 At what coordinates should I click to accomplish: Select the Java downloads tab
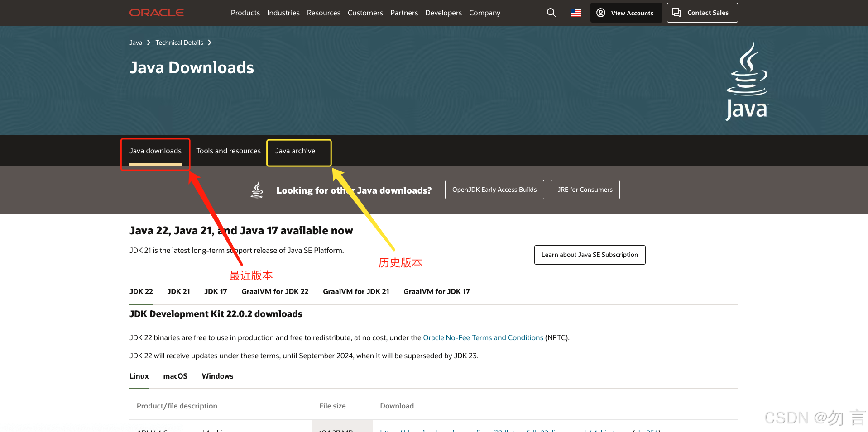click(155, 151)
